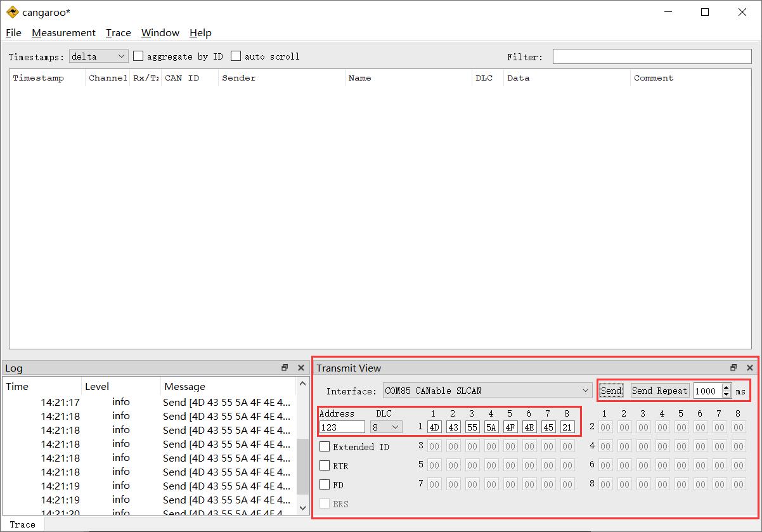Check the Extended ID option
This screenshot has width=762, height=532.
(x=325, y=447)
